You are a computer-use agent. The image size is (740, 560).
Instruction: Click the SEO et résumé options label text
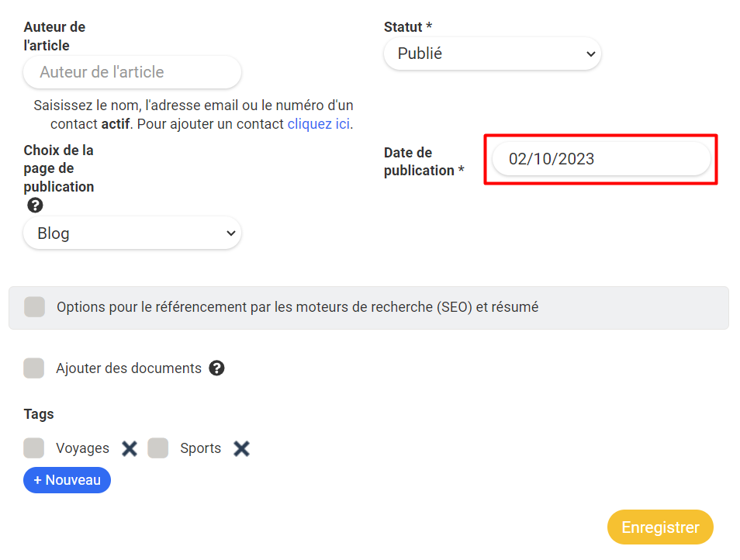click(x=297, y=307)
